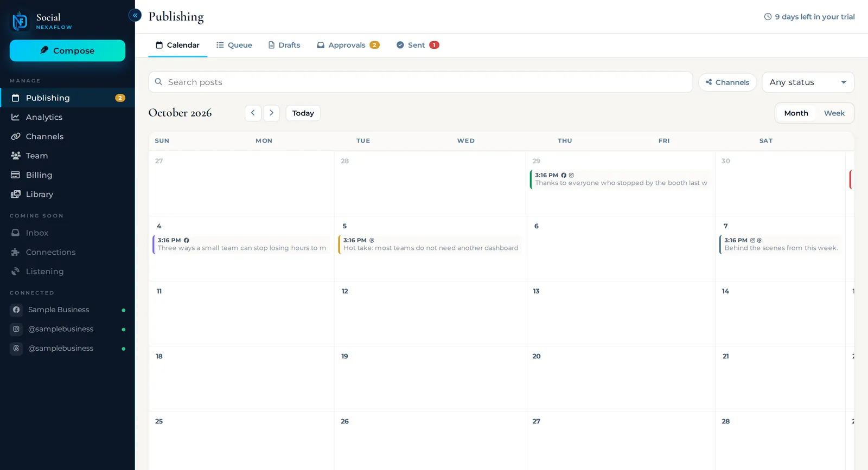The height and width of the screenshot is (470, 868).
Task: Open the 'Hot take' post
Action: pyautogui.click(x=430, y=244)
